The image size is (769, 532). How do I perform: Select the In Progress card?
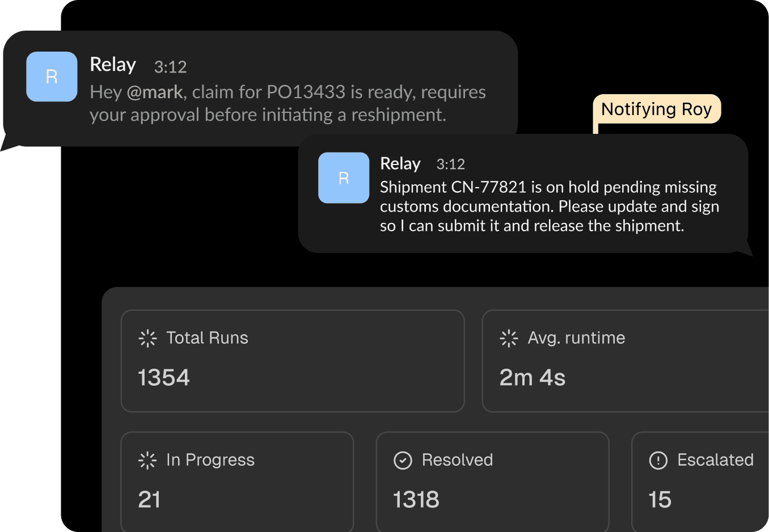(237, 481)
